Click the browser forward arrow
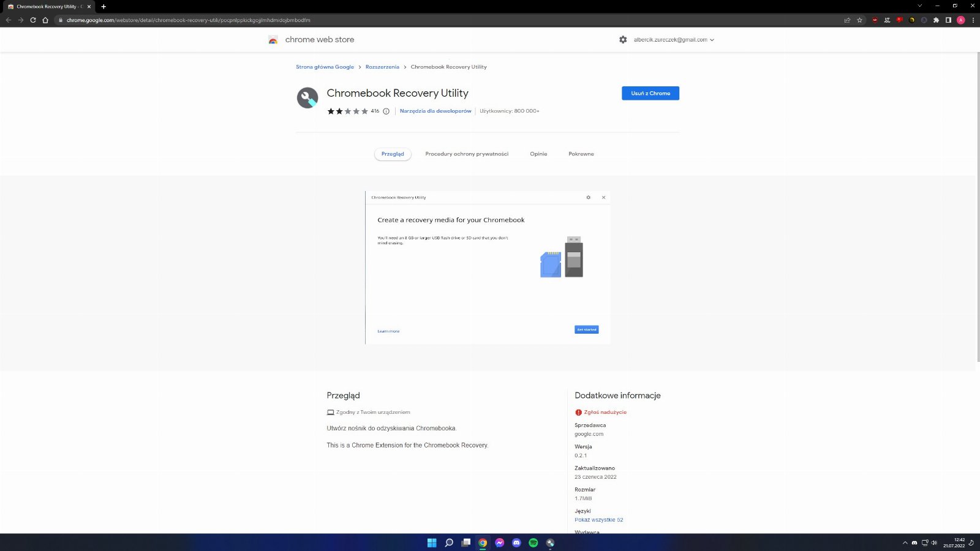The width and height of the screenshot is (980, 551). click(x=21, y=20)
